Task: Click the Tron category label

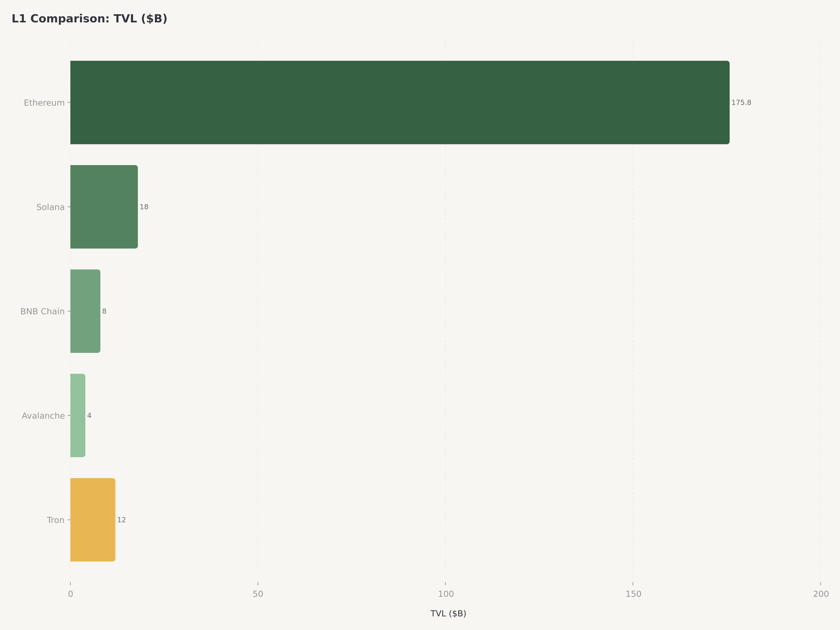Action: (56, 520)
